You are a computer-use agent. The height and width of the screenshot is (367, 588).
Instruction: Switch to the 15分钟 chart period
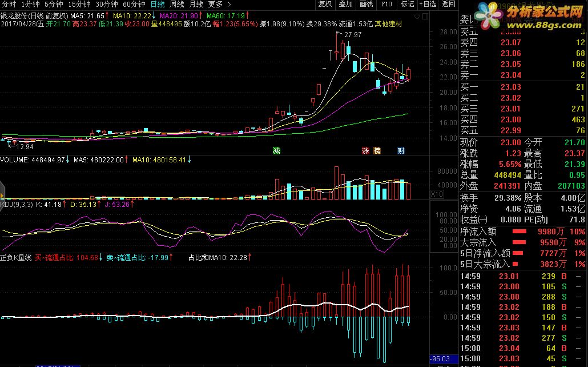(79, 5)
